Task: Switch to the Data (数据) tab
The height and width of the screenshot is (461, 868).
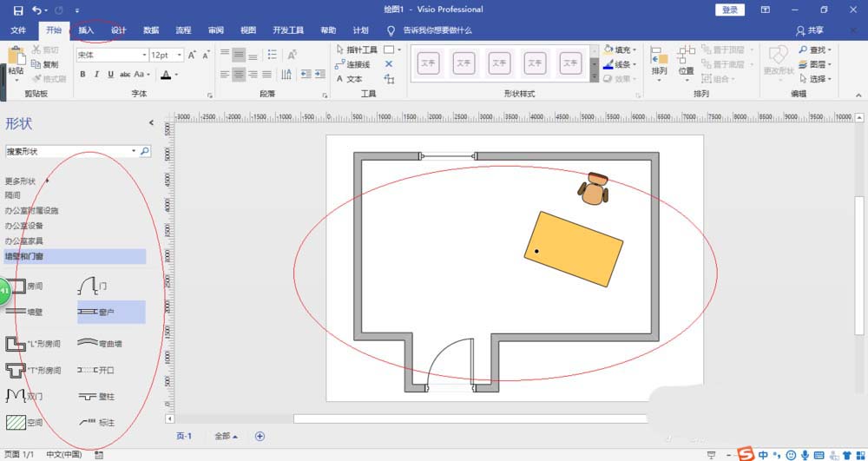Action: coord(151,30)
